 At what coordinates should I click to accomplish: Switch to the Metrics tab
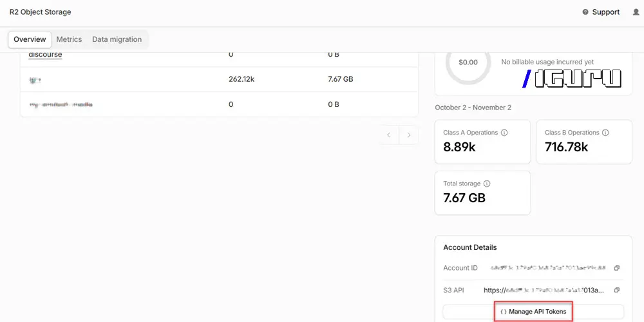pyautogui.click(x=69, y=39)
